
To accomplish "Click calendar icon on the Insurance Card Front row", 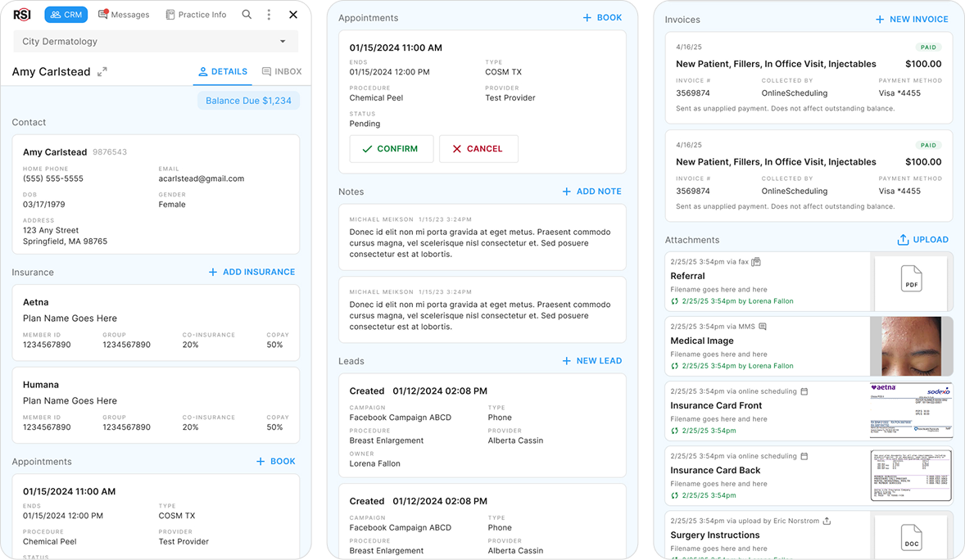I will 804,391.
